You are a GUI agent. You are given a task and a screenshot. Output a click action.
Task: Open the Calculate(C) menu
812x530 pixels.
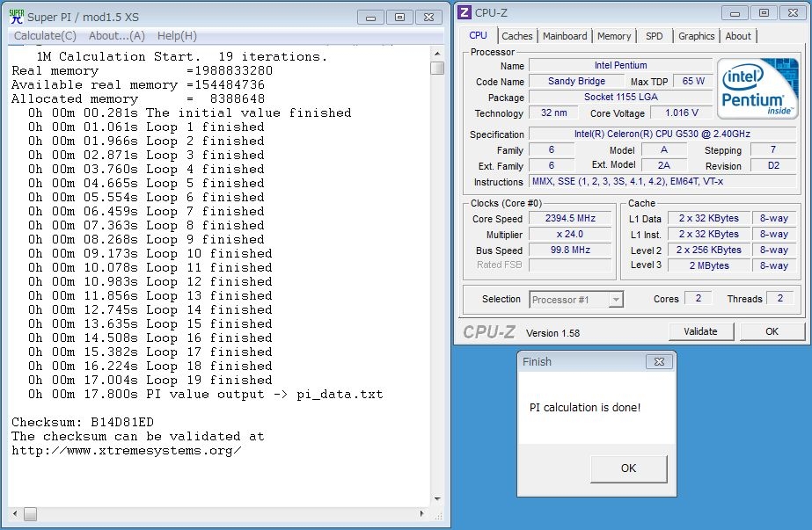coord(45,36)
